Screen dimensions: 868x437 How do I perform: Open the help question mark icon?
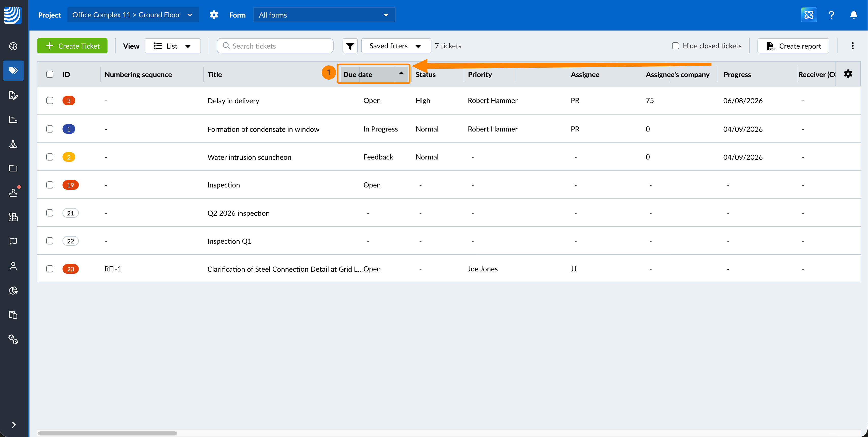pyautogui.click(x=831, y=15)
